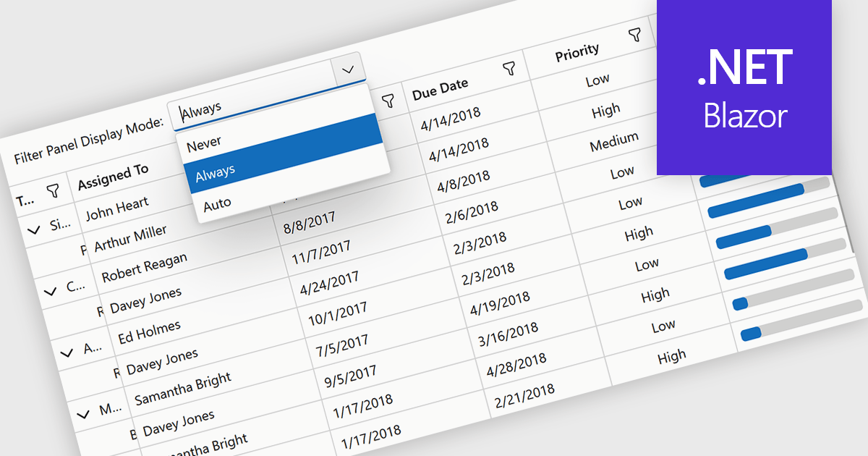
Task: Click the Priority column header text
Action: [577, 52]
